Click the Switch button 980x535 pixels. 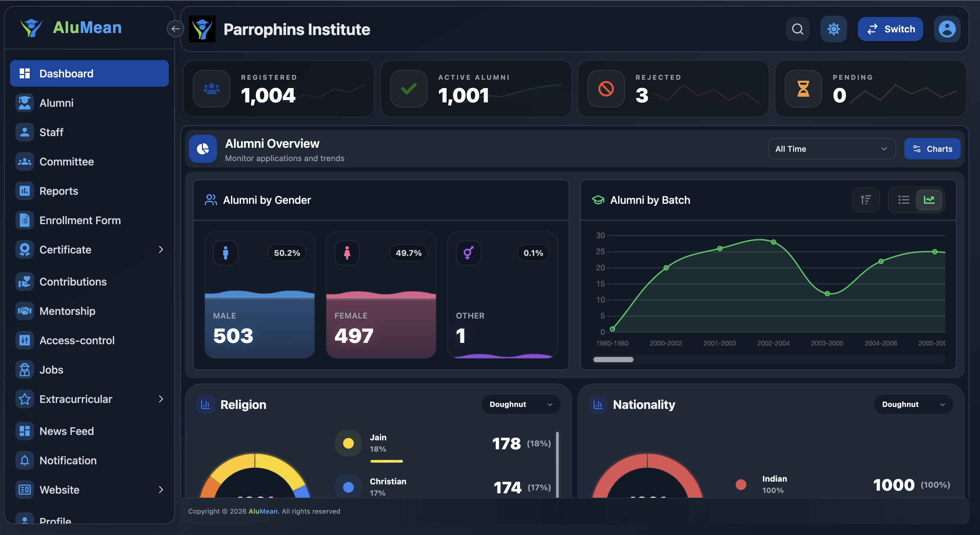(890, 29)
